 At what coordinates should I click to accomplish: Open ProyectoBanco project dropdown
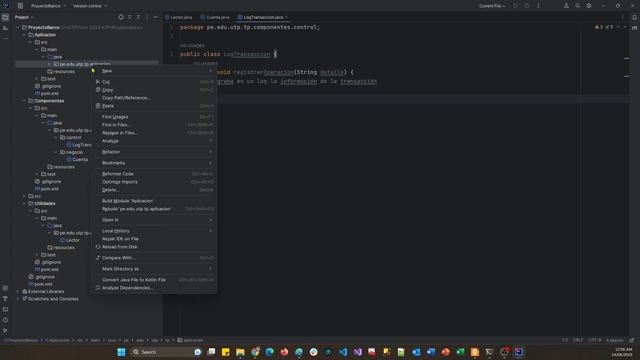pos(48,6)
